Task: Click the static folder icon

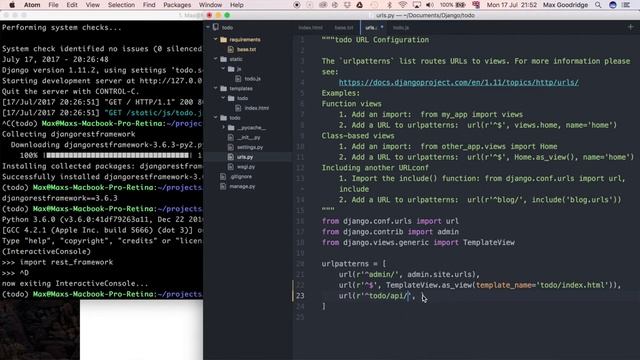Action: point(223,59)
